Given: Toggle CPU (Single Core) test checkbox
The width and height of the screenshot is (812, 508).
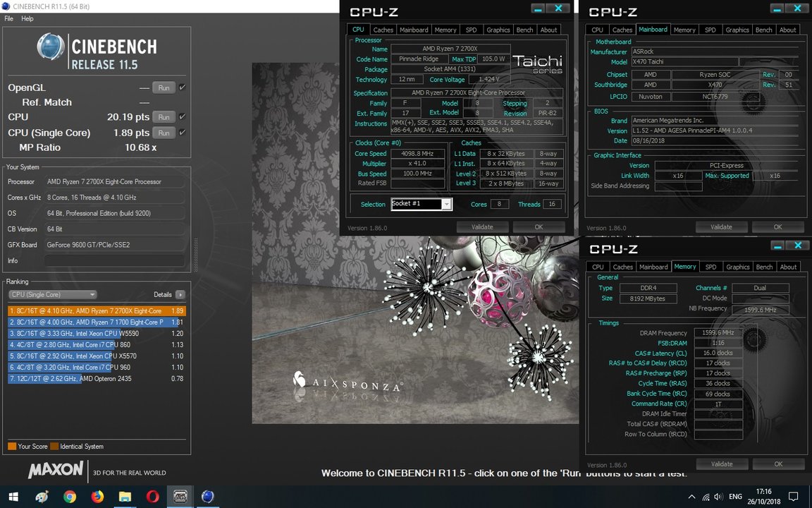Looking at the screenshot, I should 183,132.
